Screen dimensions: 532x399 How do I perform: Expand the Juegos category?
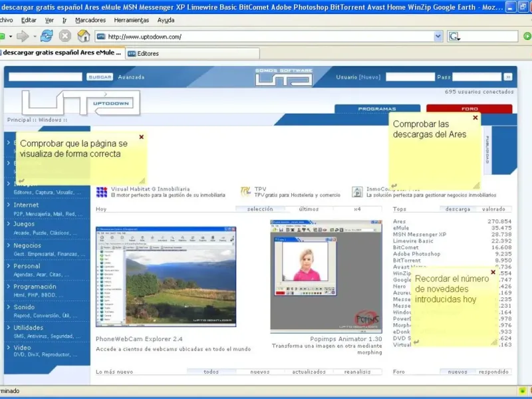tap(24, 224)
